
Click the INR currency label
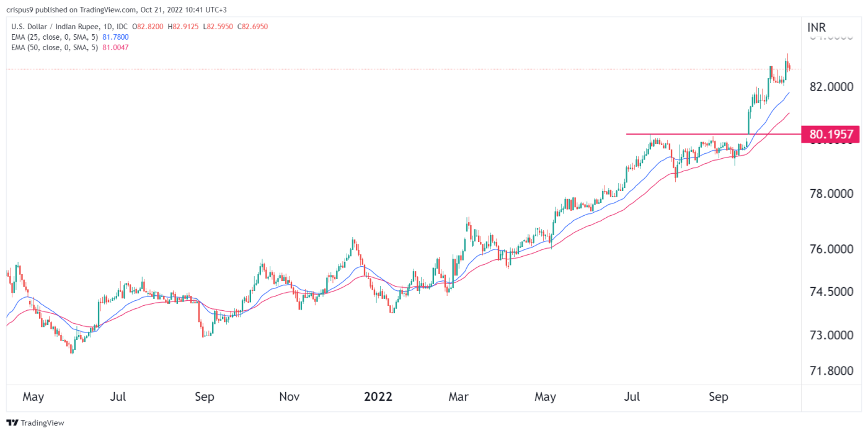(817, 27)
